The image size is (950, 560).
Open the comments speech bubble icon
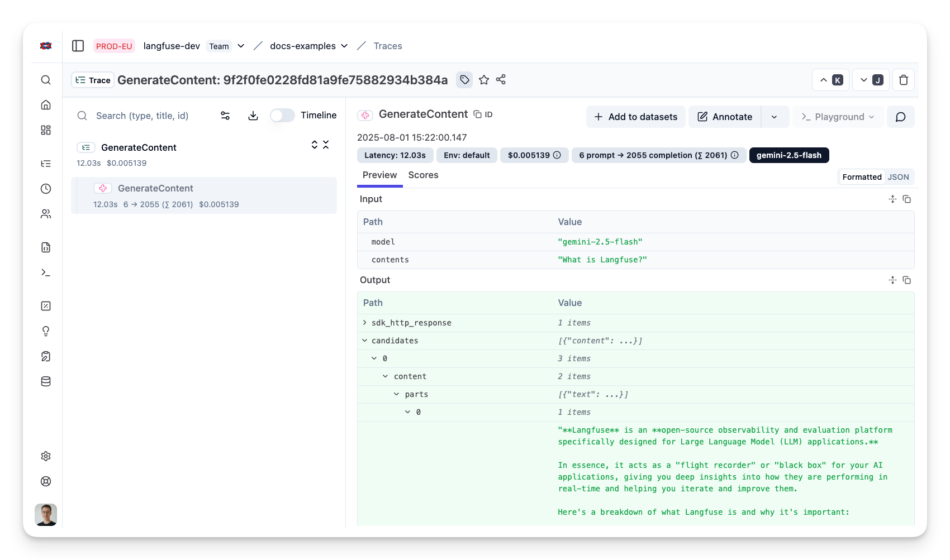point(900,117)
